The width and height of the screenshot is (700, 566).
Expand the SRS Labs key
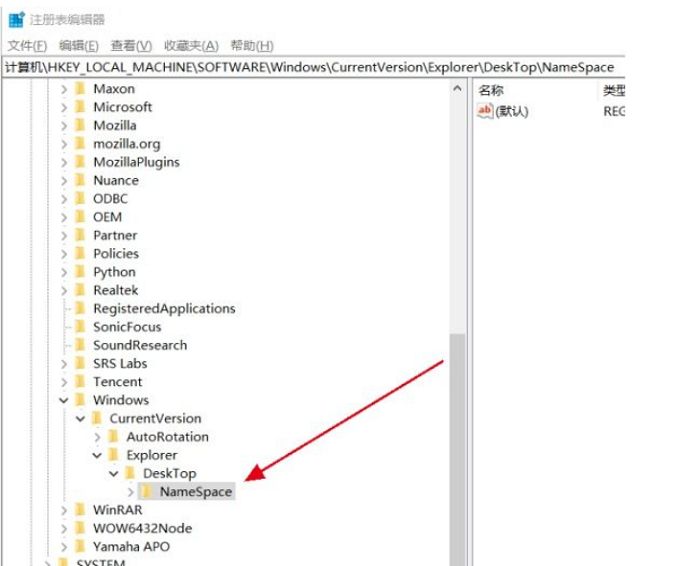click(x=64, y=364)
